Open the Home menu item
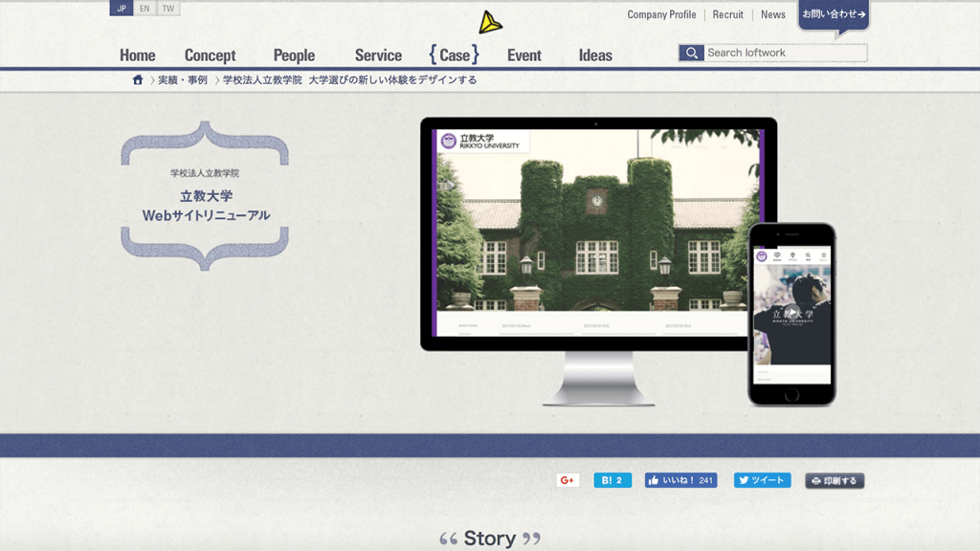 pos(138,55)
